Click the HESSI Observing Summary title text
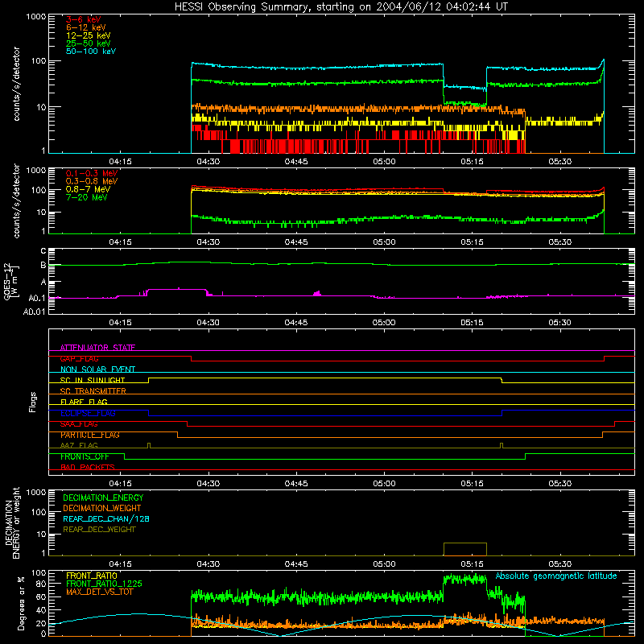 click(x=341, y=6)
